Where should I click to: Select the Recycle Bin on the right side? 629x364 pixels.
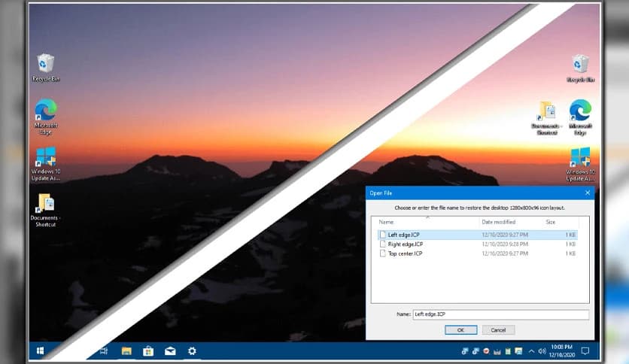tap(580, 65)
